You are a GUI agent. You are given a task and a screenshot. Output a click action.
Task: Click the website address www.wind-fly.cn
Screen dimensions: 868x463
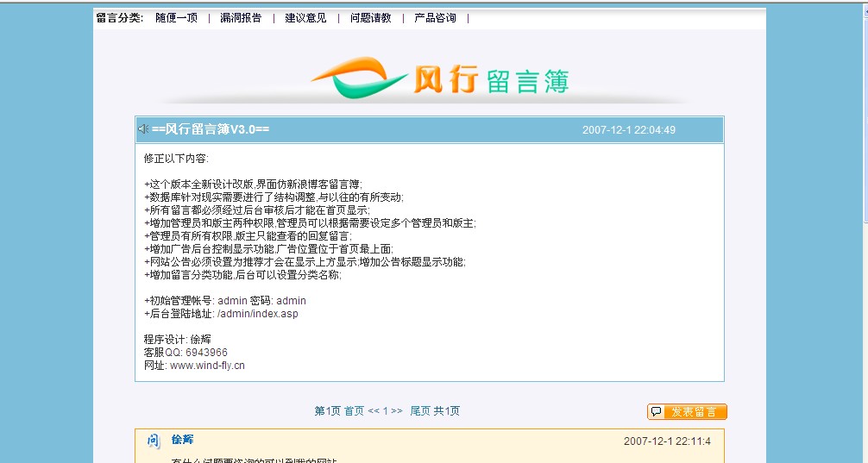(x=207, y=366)
